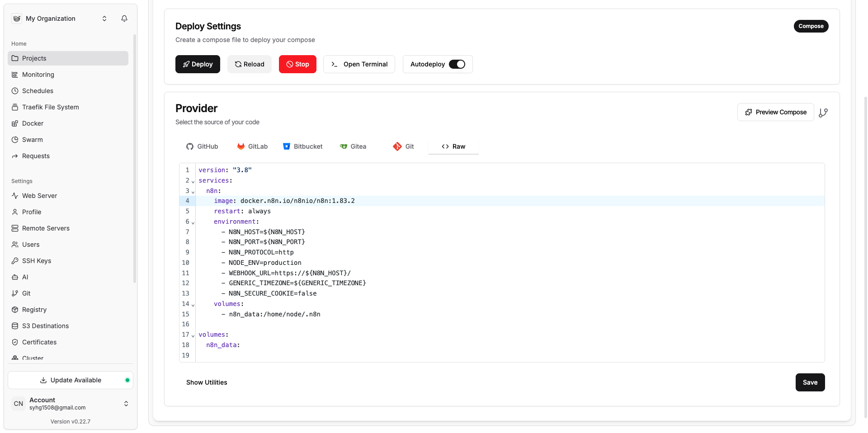Click the Remote Servers icon
Viewport: 868px width, 433px height.
15,228
